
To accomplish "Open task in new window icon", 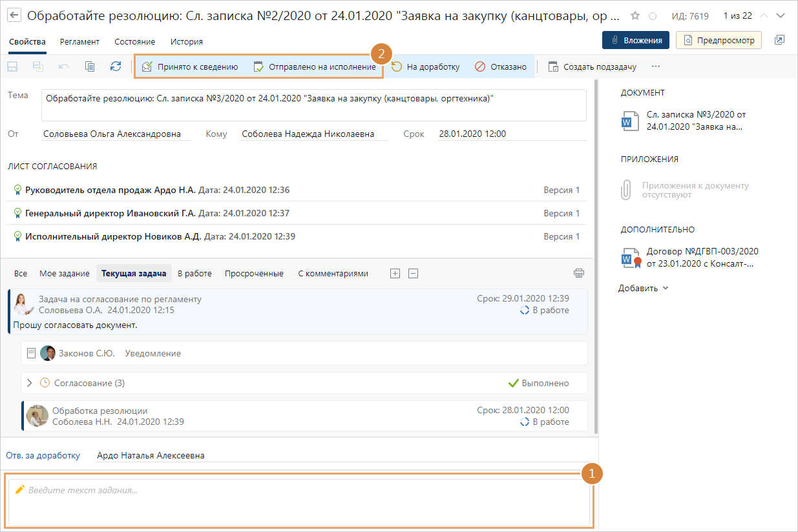I will pyautogui.click(x=779, y=40).
